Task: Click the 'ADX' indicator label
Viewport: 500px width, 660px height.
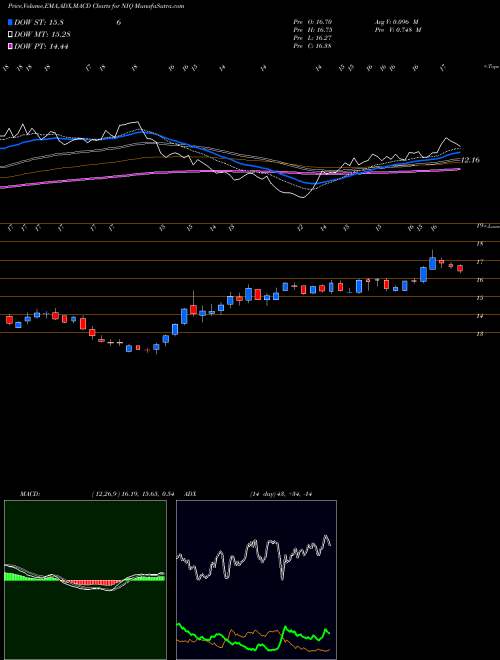Action: click(191, 494)
